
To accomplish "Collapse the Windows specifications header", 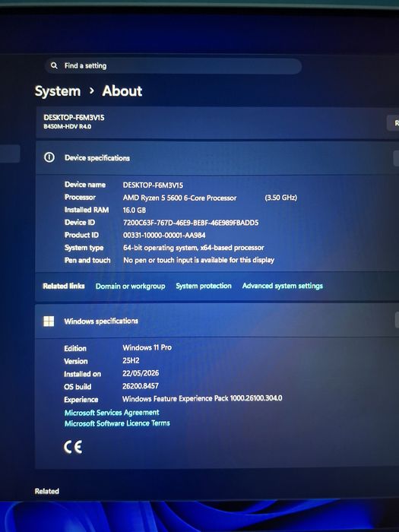I will pos(217,321).
